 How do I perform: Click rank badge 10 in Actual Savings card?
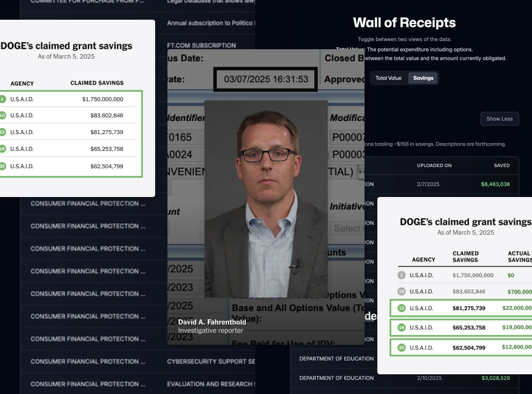pos(401,292)
